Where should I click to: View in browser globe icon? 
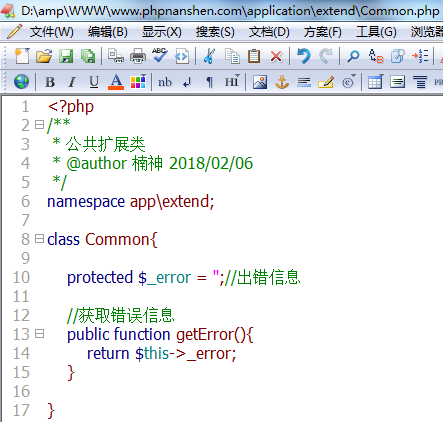coord(21,82)
